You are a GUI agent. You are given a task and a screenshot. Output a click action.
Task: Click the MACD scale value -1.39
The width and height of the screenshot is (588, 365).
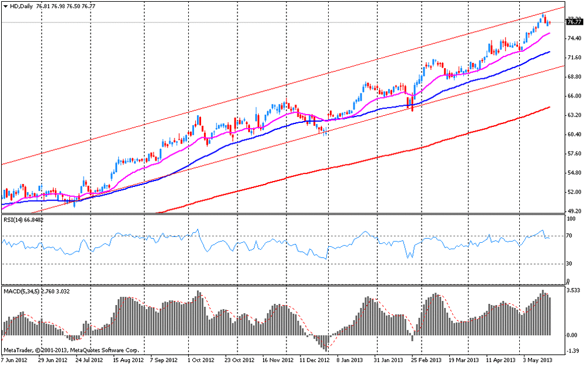pyautogui.click(x=573, y=351)
